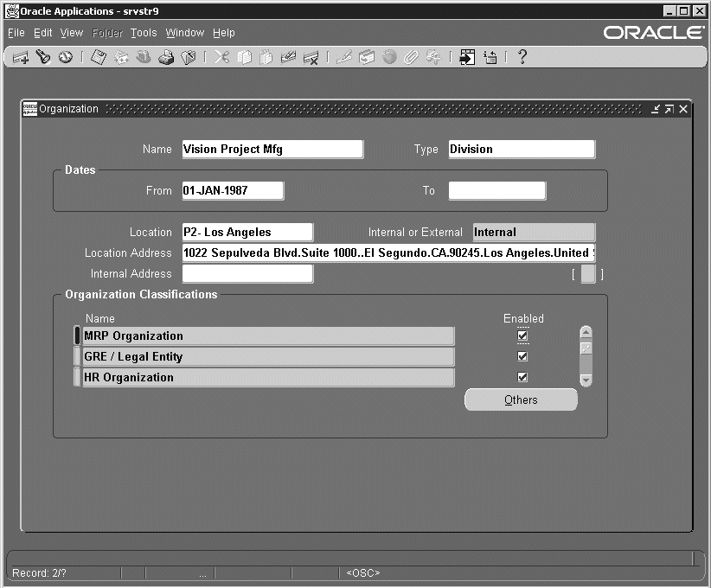The width and height of the screenshot is (711, 588).
Task: Click the From date field 01-JAN-1987
Action: click(x=233, y=190)
